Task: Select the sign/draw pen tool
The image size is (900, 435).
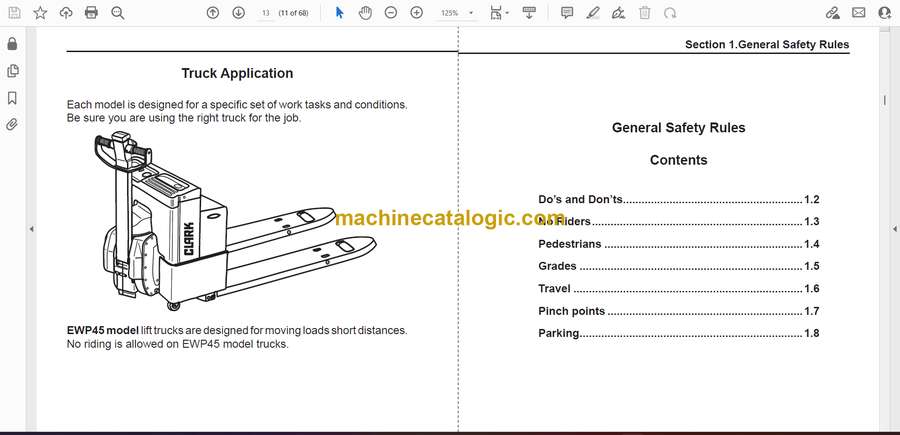Action: [x=618, y=13]
